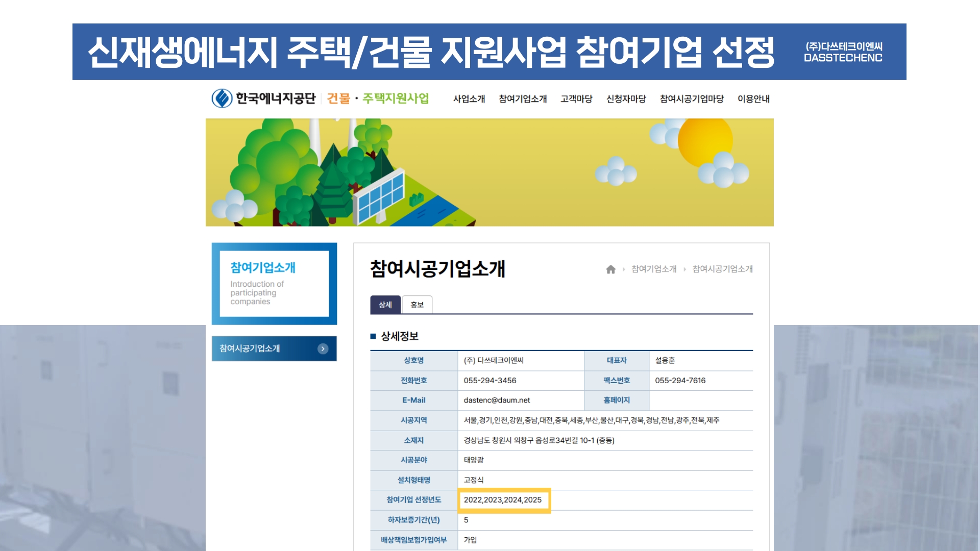Click the email address dastenc@daum.net
980x551 pixels.
(x=497, y=400)
